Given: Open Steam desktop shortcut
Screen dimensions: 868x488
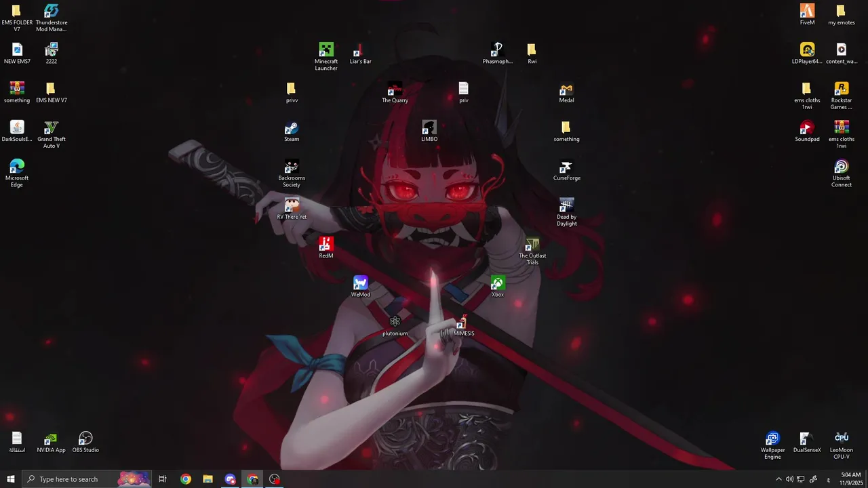Looking at the screenshot, I should click(292, 127).
